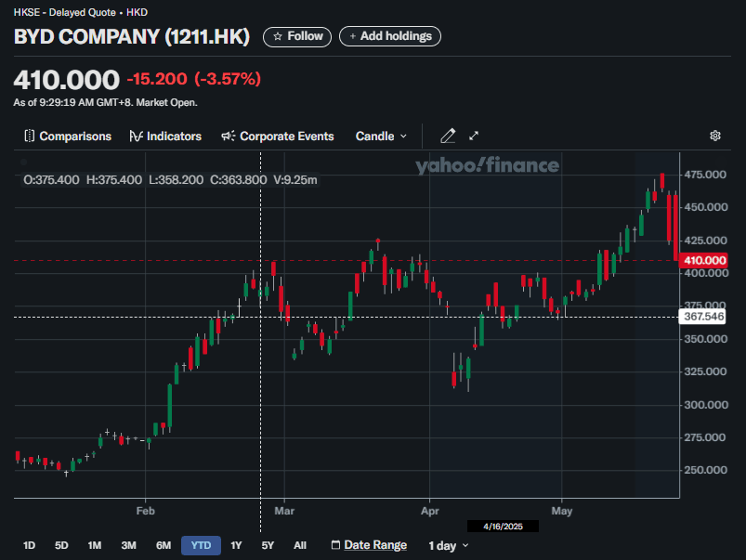Click the 475.000 axis price label

coord(705,175)
